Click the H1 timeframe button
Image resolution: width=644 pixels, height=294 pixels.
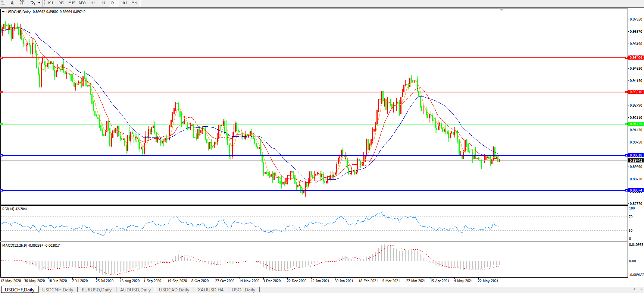93,3
